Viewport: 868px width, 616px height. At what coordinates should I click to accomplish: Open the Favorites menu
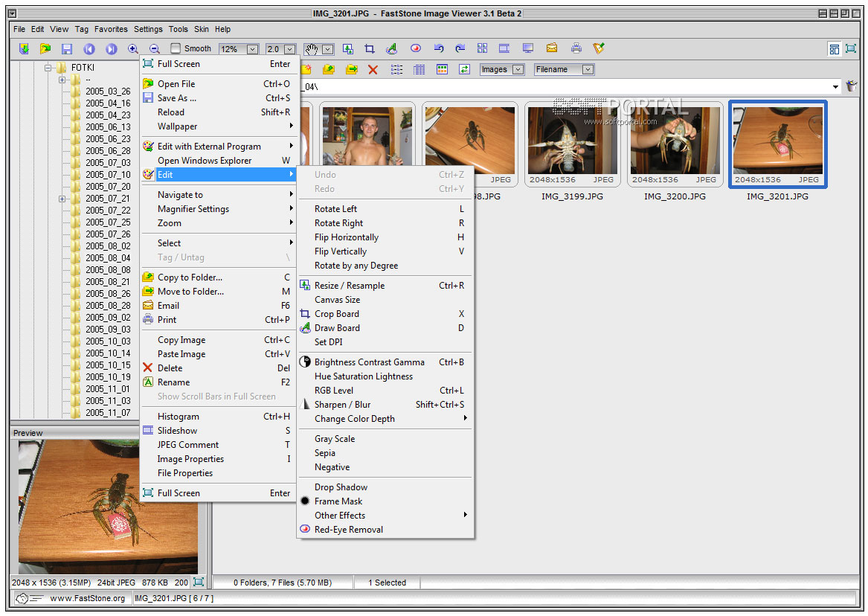[x=111, y=29]
